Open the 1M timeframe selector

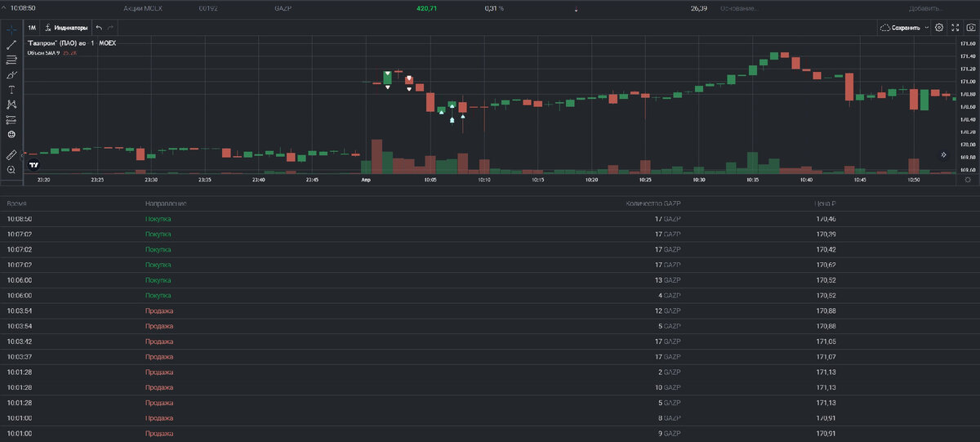tap(32, 27)
